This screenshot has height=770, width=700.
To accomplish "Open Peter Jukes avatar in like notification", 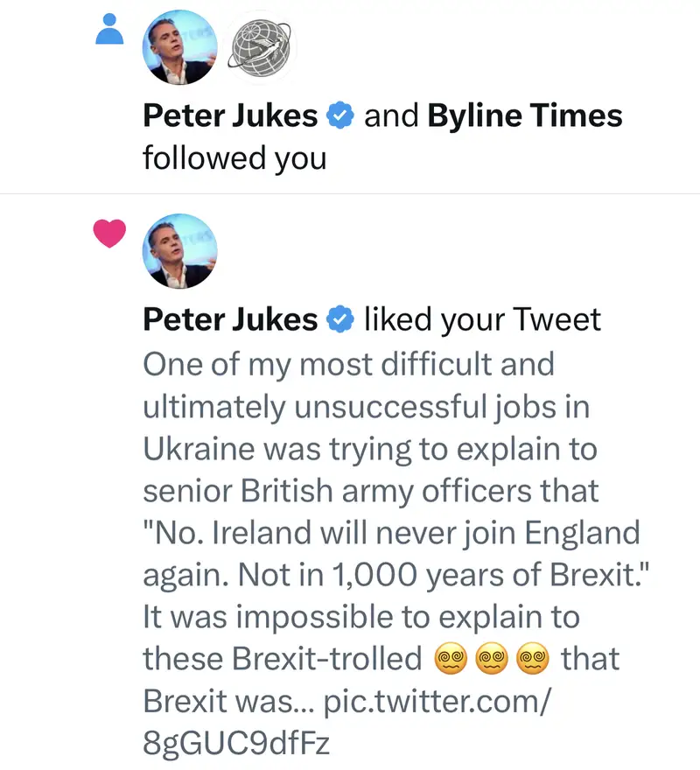I will (179, 252).
